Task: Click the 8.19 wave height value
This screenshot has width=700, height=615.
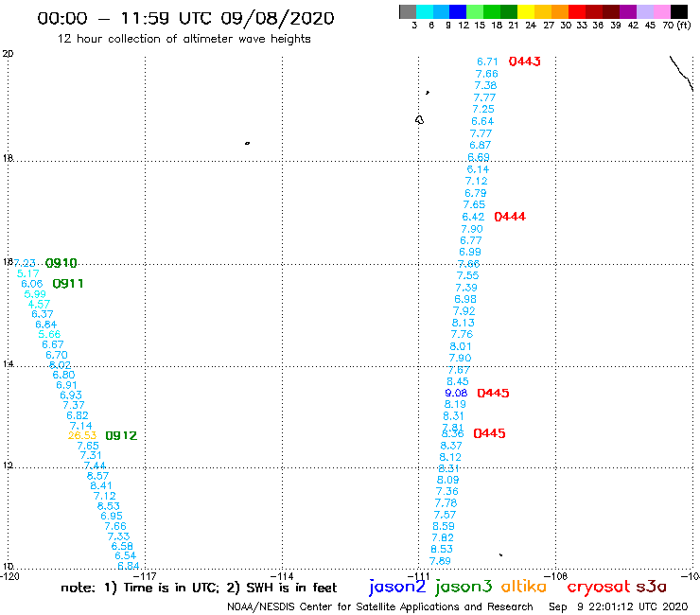Action: [455, 404]
